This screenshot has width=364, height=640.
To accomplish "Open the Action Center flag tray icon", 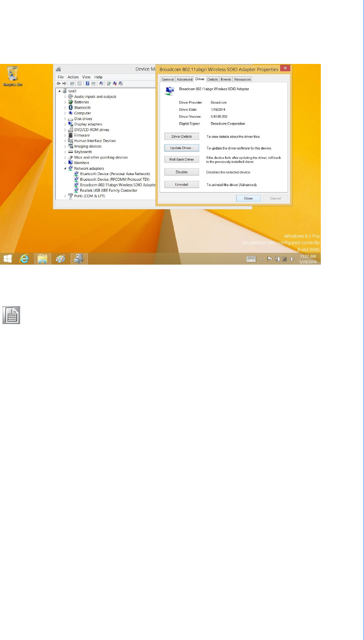I will tap(270, 259).
